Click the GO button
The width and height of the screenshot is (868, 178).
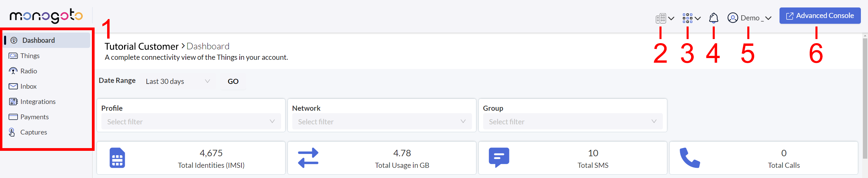(x=233, y=81)
